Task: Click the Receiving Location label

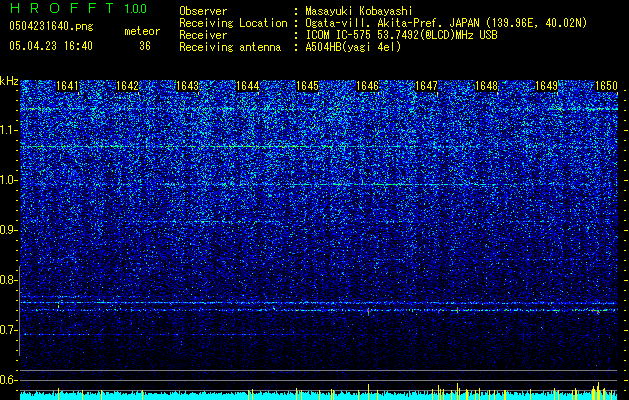Action: coord(233,23)
